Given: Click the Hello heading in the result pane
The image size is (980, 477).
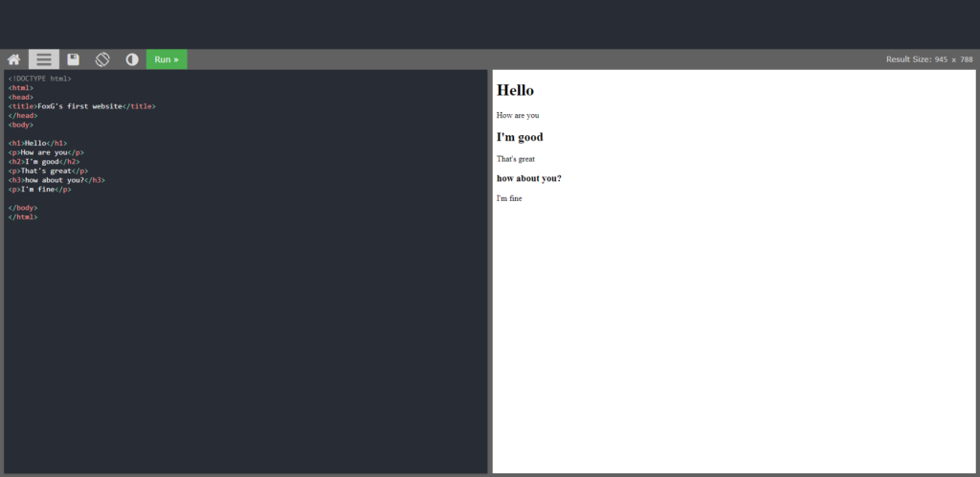Looking at the screenshot, I should (x=515, y=91).
